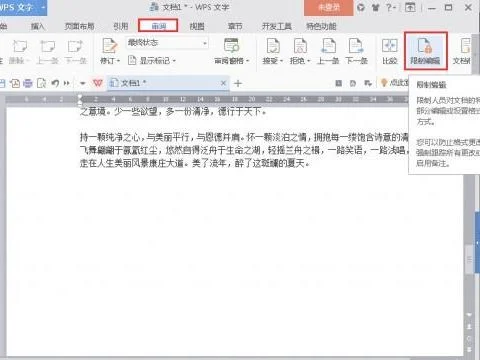This screenshot has width=480, height=360.
Task: Click the vertical scrollbar thumb
Action: click(x=469, y=259)
